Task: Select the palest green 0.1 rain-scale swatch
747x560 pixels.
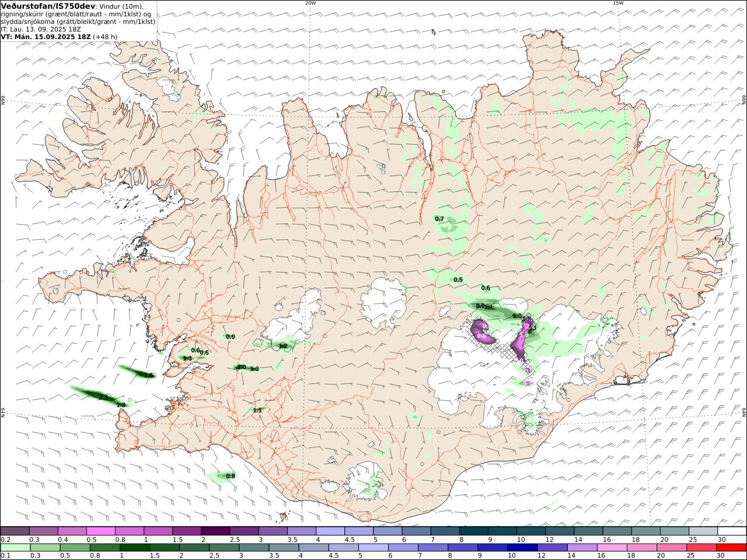Action: pos(15,547)
